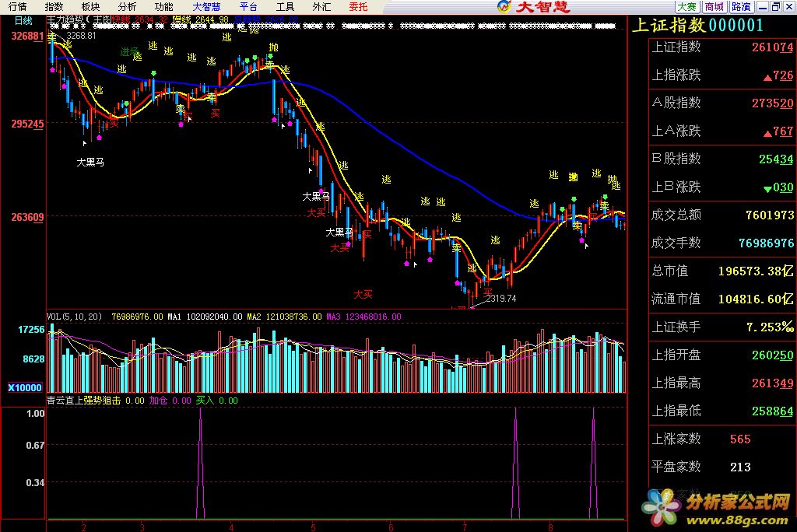
Task: Open the red 委托 menu
Action: [358, 6]
